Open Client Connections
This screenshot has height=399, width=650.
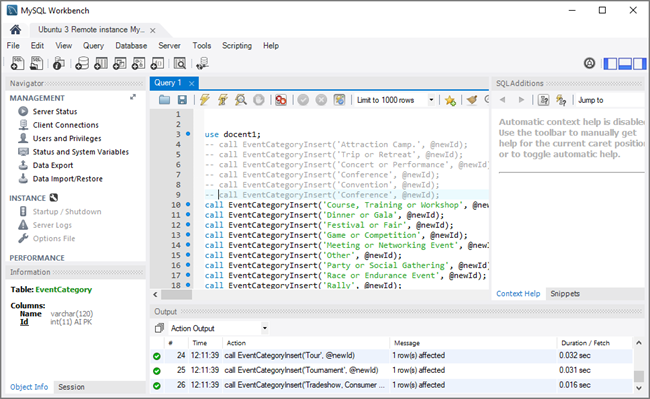[65, 125]
